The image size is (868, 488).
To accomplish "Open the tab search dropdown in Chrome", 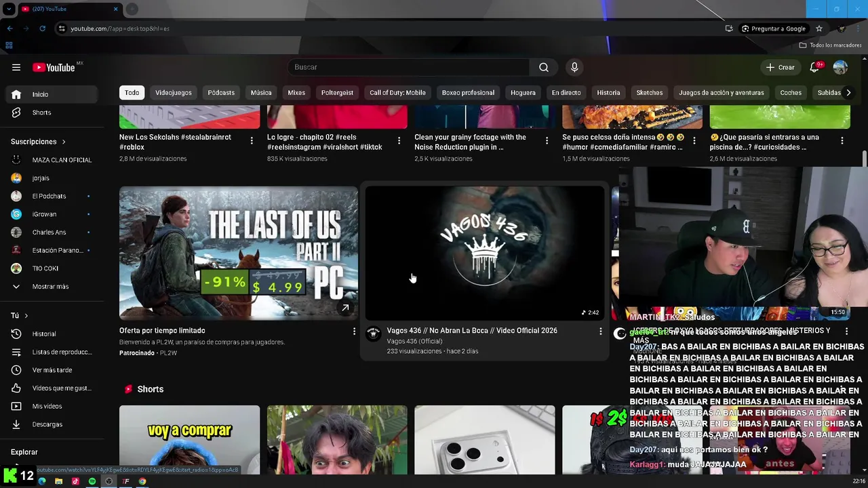I will coord(9,9).
